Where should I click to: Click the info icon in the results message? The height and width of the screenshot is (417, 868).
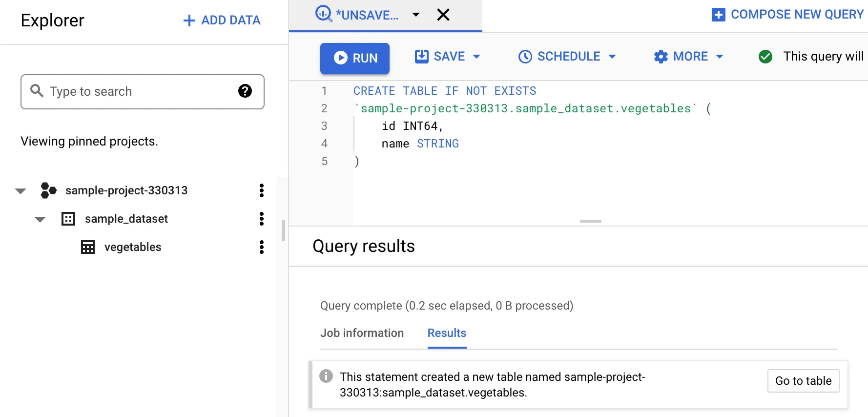pyautogui.click(x=326, y=376)
